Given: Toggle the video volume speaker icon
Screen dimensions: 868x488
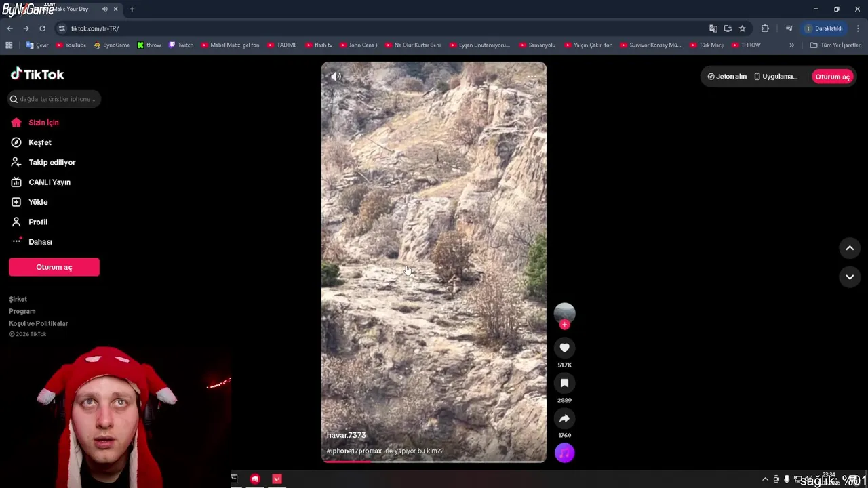Looking at the screenshot, I should (x=336, y=77).
